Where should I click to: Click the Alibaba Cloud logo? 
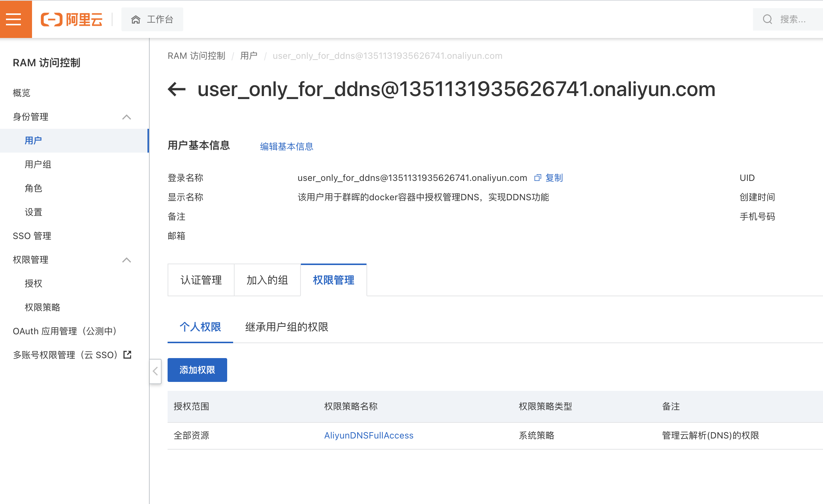pos(72,19)
